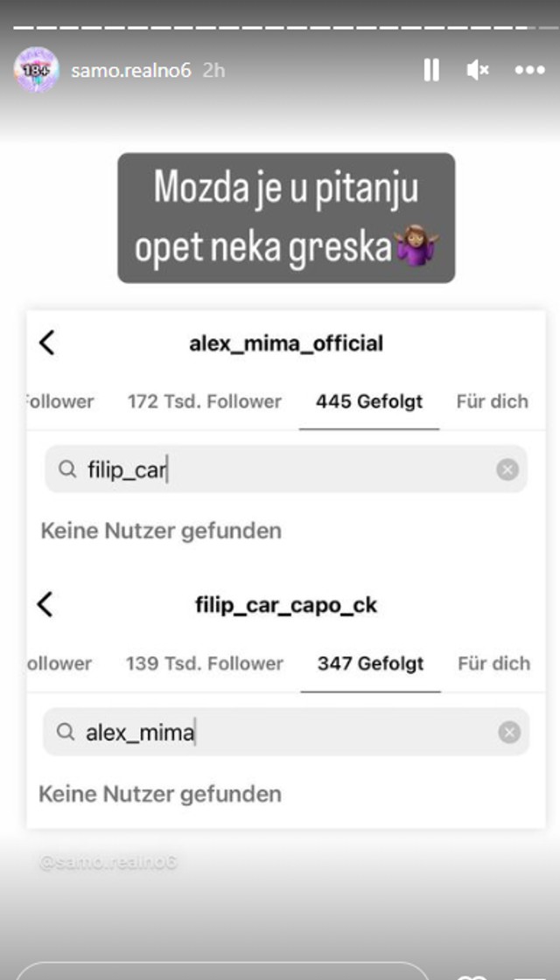Tap the back arrow above alex_mima_official
Viewport: 560px width, 980px height.
click(x=45, y=342)
